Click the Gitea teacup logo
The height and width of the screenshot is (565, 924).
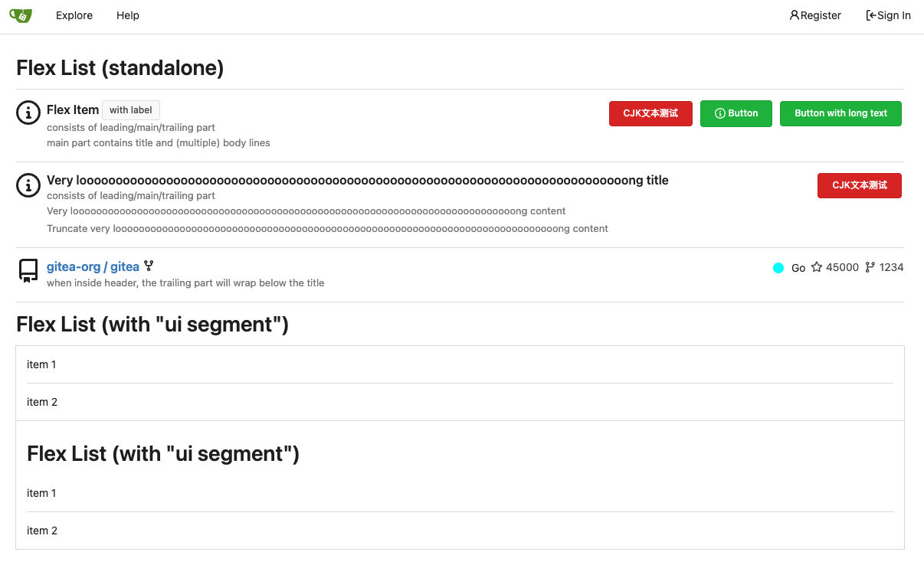[x=21, y=15]
